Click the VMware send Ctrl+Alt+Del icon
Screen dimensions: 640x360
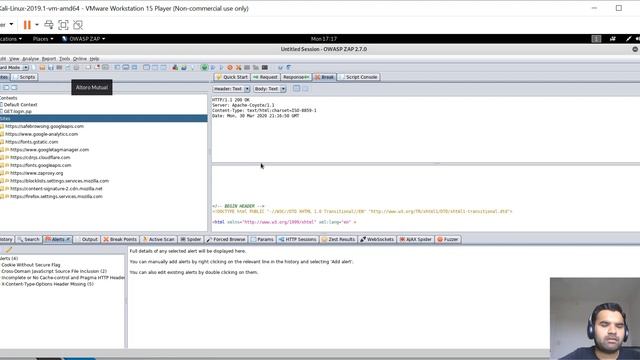point(49,25)
